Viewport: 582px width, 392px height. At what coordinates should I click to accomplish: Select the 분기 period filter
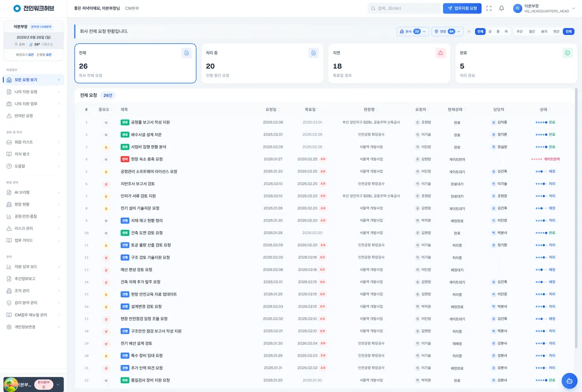[544, 31]
